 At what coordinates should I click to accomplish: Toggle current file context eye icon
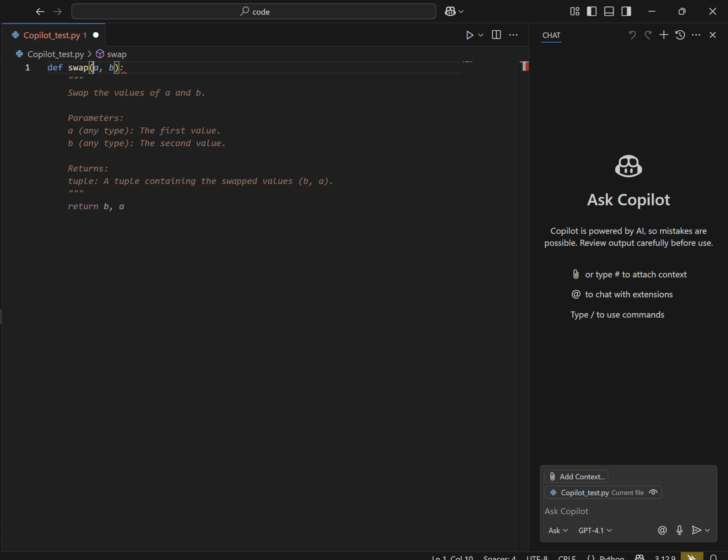point(653,492)
